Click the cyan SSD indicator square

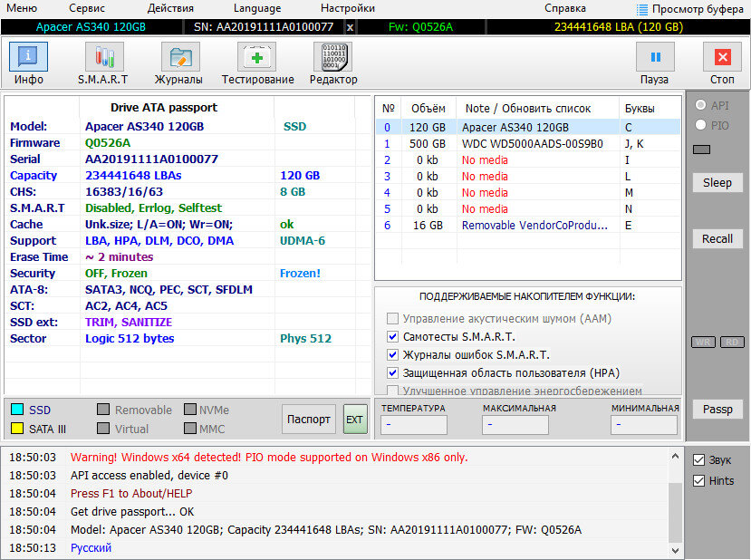coord(17,409)
